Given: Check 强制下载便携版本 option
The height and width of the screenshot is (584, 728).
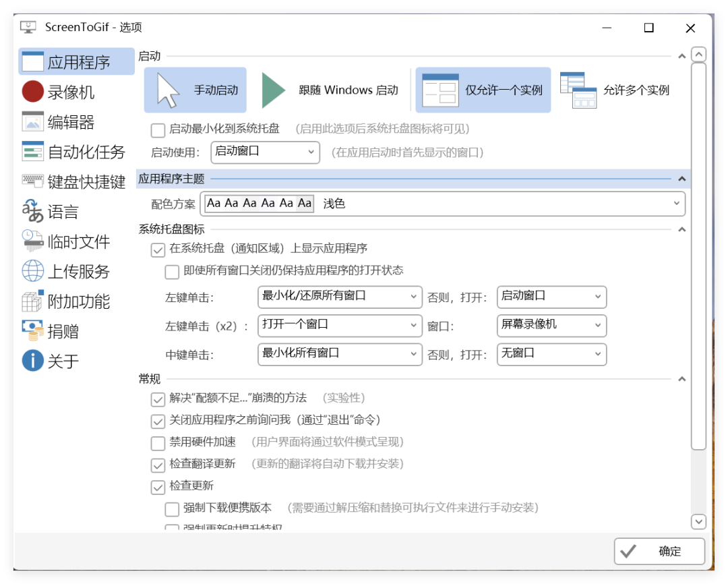Looking at the screenshot, I should [173, 509].
